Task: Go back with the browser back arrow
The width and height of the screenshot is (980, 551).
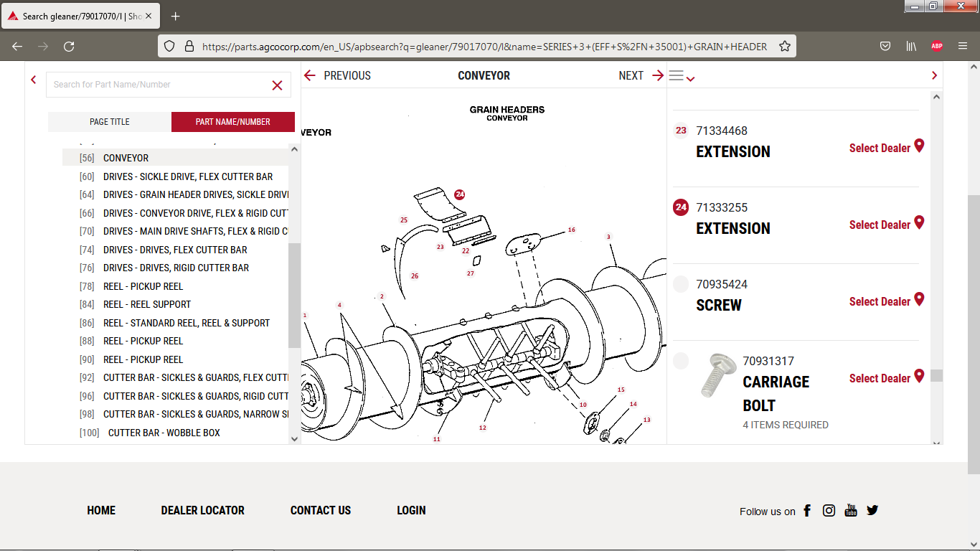Action: [17, 46]
